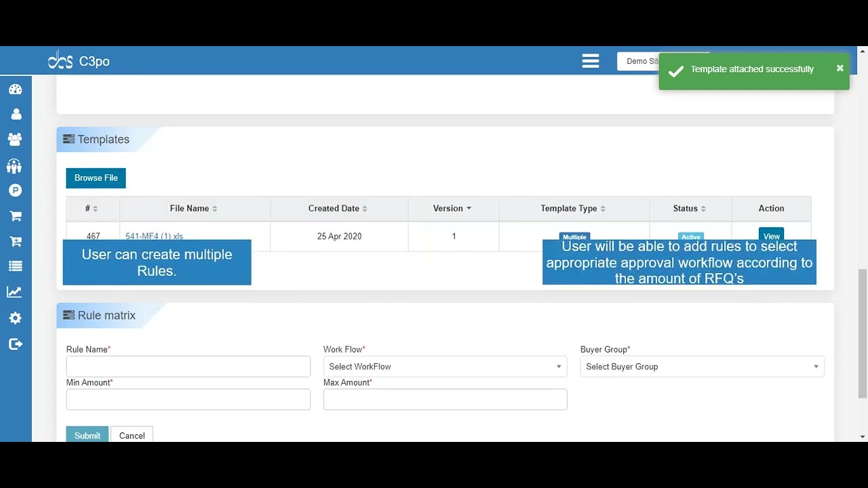868x488 pixels.
Task: Open the settings gear icon in sidebar
Action: coord(16,318)
